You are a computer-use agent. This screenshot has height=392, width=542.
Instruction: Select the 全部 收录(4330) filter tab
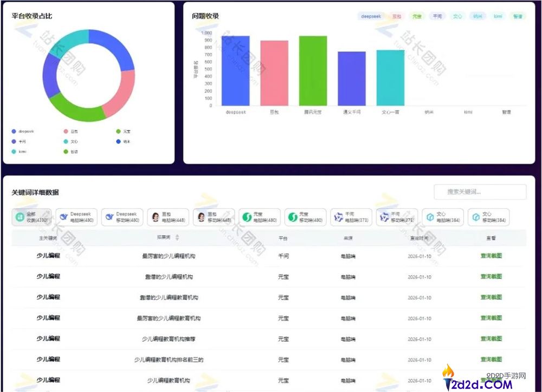[x=31, y=217]
